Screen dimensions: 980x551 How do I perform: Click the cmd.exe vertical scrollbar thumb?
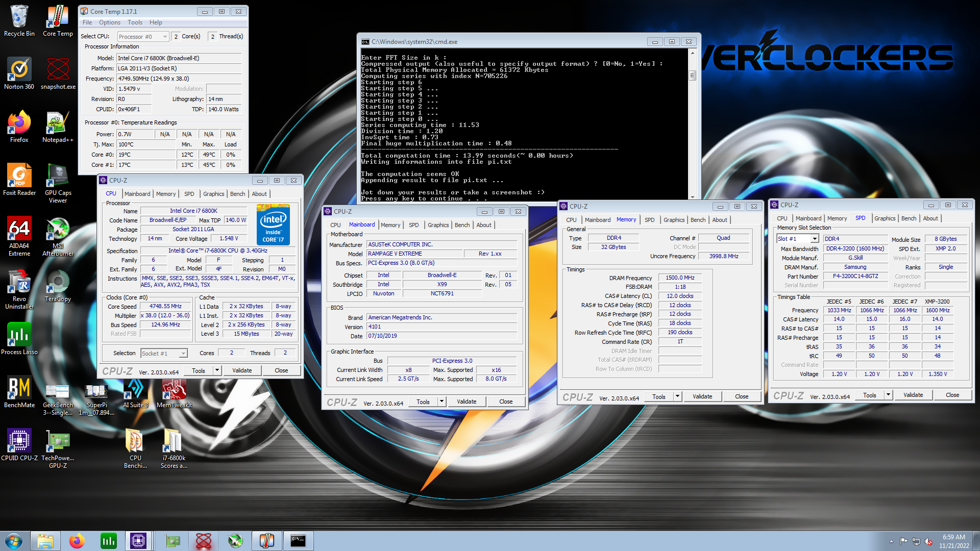[x=692, y=76]
